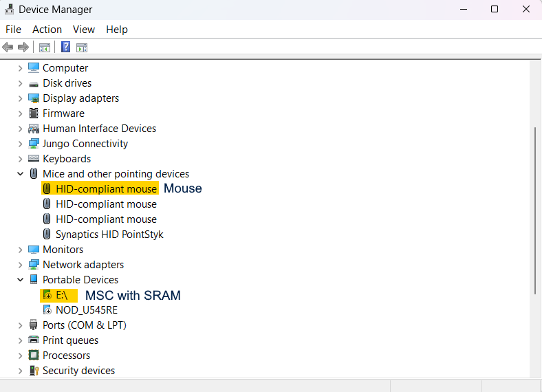Expand the Monitors node

coord(20,250)
